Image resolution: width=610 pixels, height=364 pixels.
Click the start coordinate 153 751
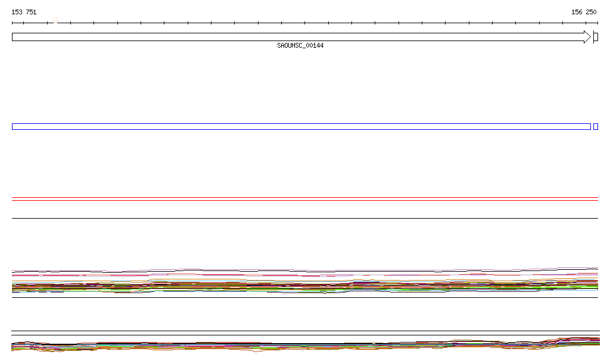(24, 12)
